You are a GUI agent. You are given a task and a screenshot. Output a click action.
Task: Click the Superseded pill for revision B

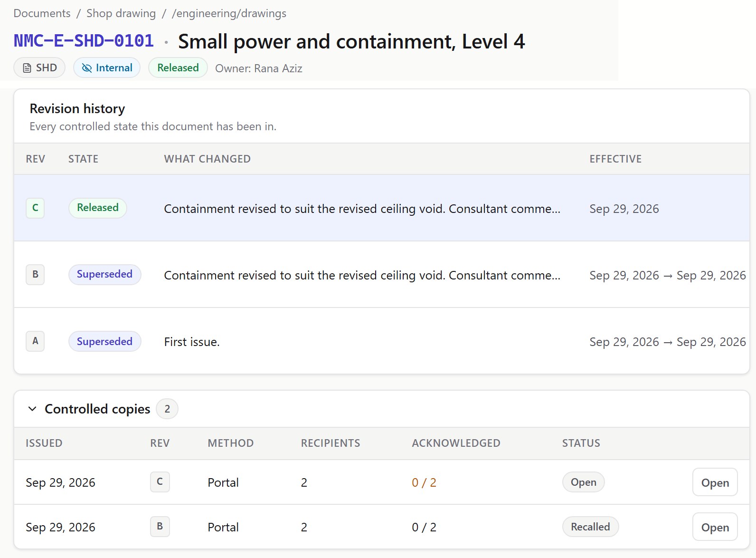104,274
